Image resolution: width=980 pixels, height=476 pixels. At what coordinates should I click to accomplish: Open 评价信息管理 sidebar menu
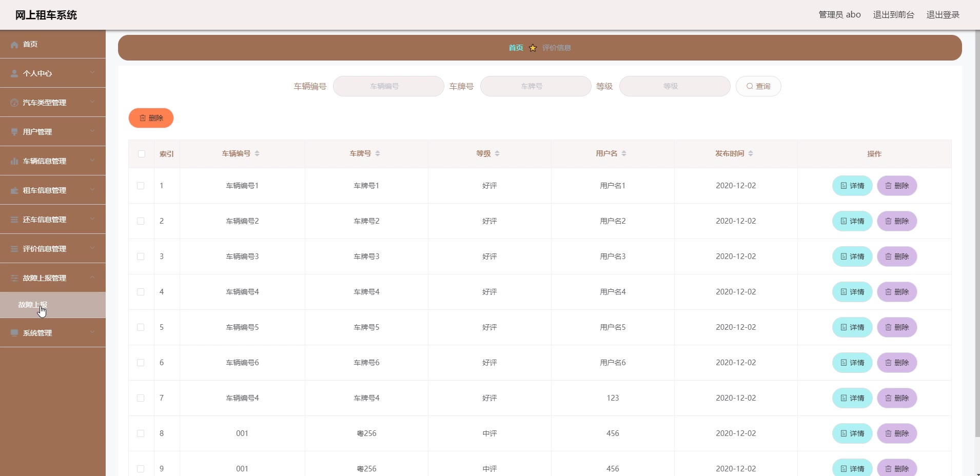(x=53, y=249)
